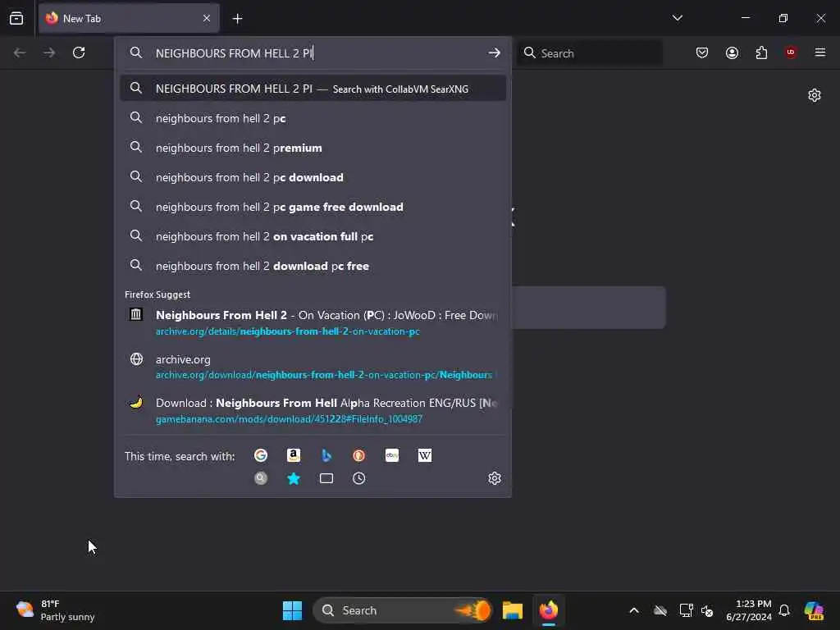Click the taskbar Search box

[x=402, y=610]
